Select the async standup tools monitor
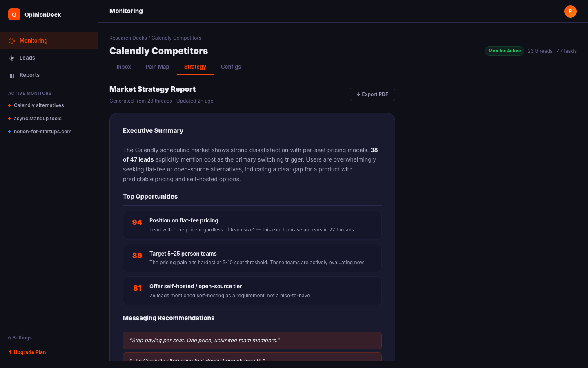588x368 pixels. tap(38, 118)
